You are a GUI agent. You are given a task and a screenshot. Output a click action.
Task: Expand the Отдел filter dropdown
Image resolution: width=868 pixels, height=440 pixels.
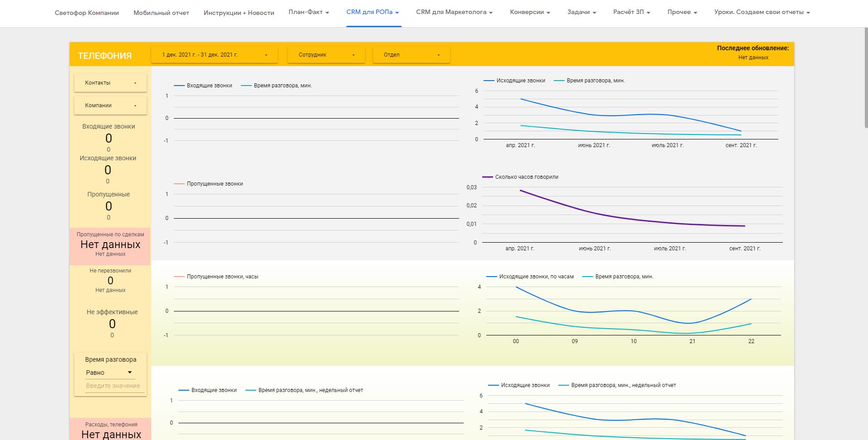tap(411, 55)
